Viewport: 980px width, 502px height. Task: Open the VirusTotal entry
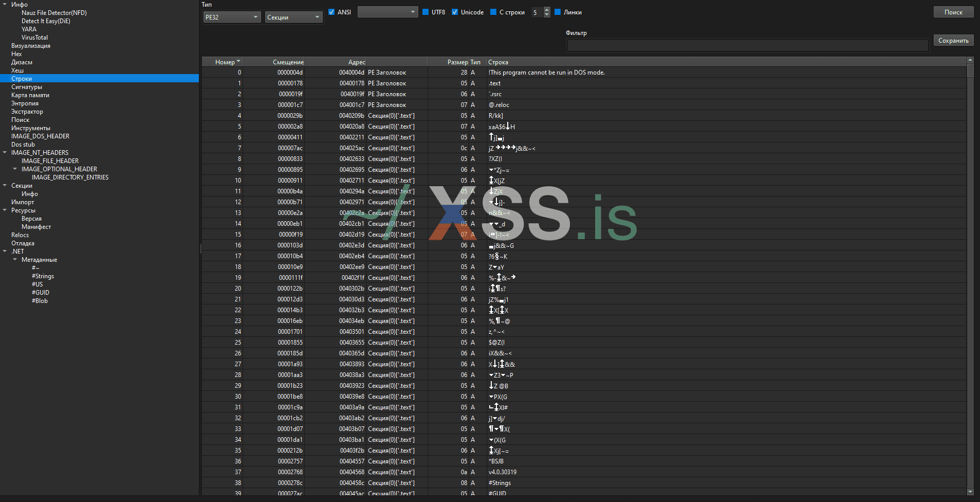coord(34,38)
